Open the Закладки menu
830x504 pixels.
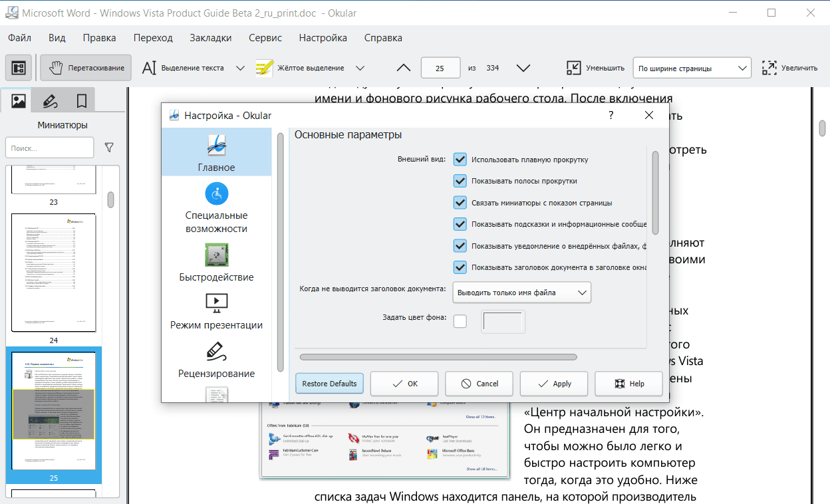pos(211,38)
